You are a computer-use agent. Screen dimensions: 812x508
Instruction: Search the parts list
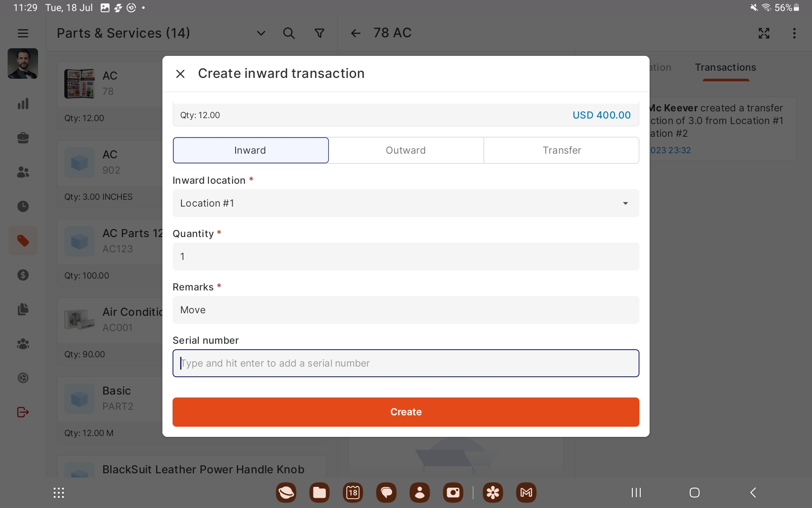[x=289, y=33]
